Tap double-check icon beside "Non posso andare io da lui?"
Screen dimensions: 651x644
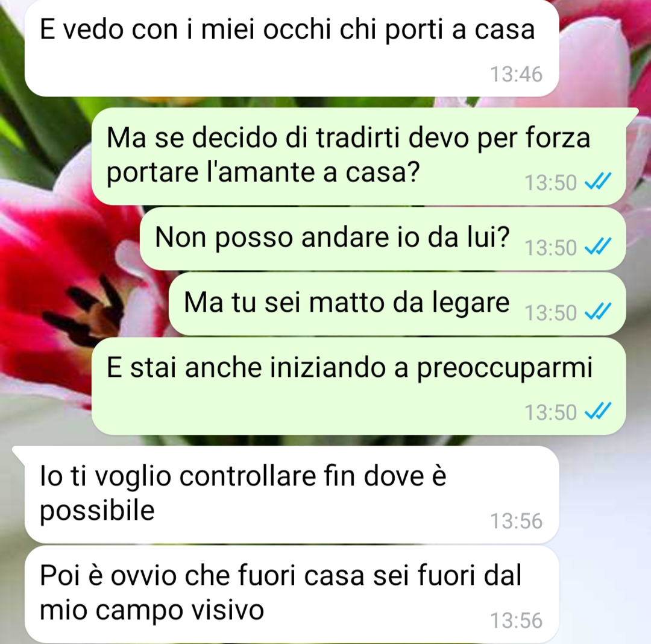pyautogui.click(x=598, y=246)
